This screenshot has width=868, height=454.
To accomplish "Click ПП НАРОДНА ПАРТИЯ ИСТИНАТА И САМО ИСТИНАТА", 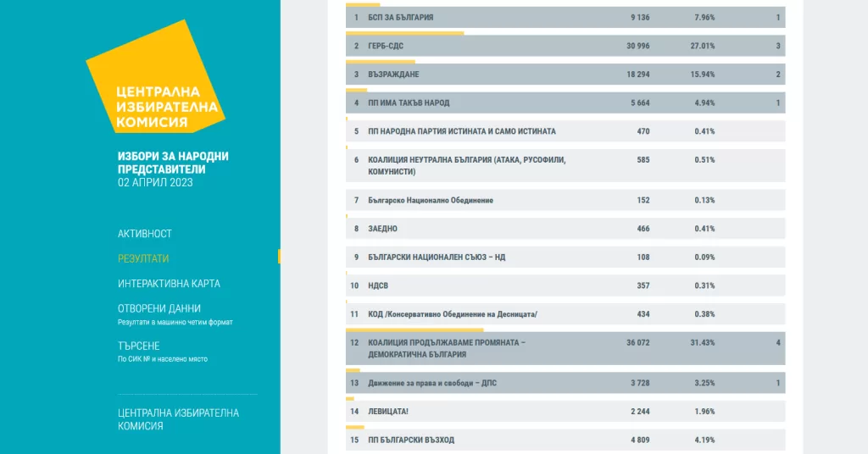I will pos(462,131).
